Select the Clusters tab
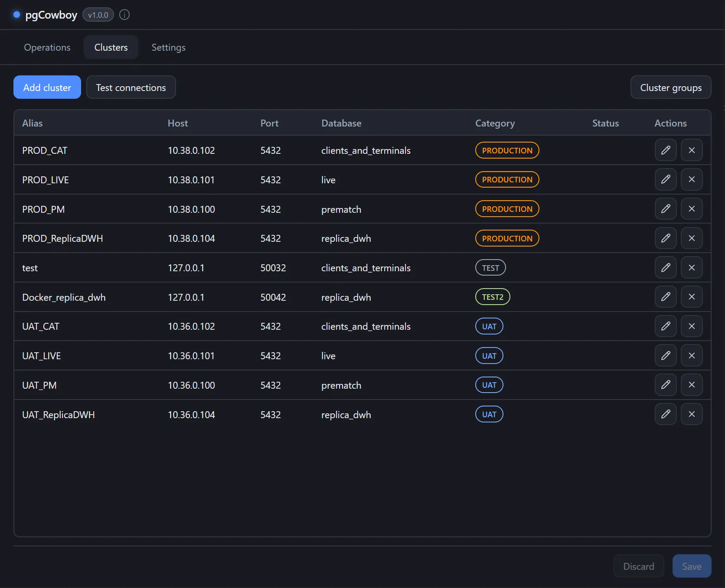This screenshot has height=588, width=725. pos(111,47)
